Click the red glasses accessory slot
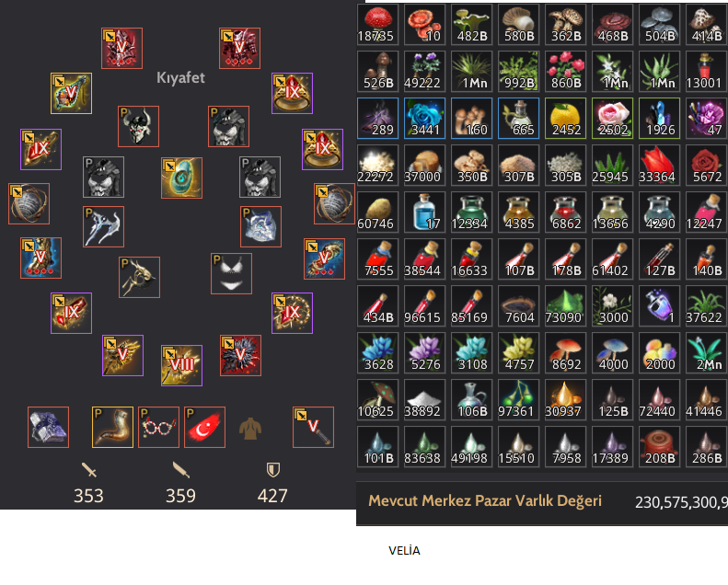This screenshot has height=585, width=728. coord(159,428)
